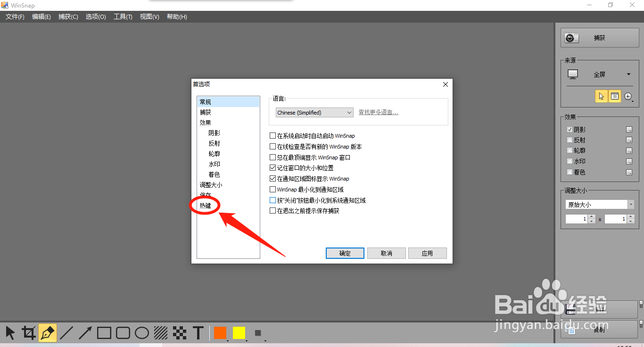Toggle 阴影 effect checkbox in side panel
This screenshot has height=347, width=644.
point(570,129)
